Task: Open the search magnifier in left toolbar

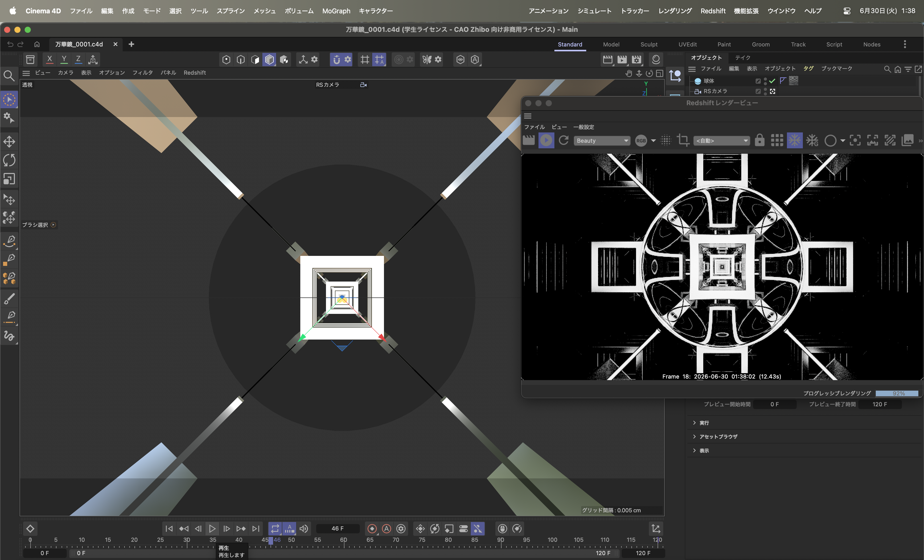Action: 9,76
